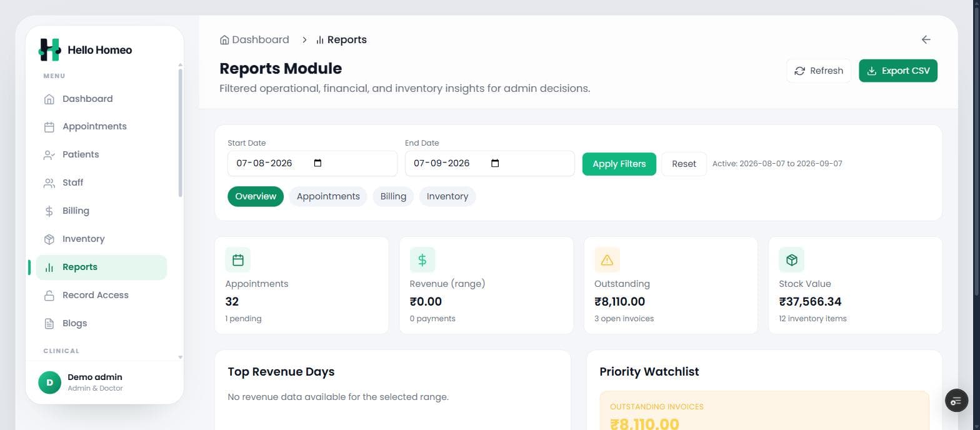Open the End Date calendar picker icon
Image resolution: width=980 pixels, height=430 pixels.
[495, 163]
